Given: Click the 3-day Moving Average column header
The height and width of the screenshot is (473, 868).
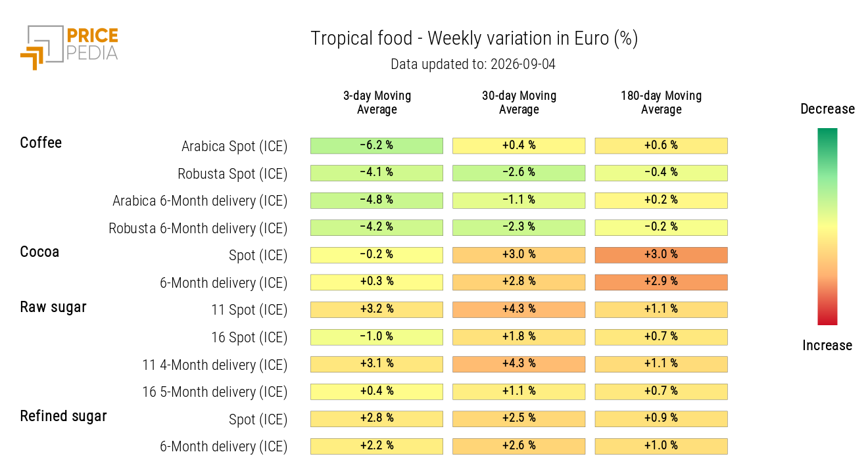Looking at the screenshot, I should tap(377, 102).
